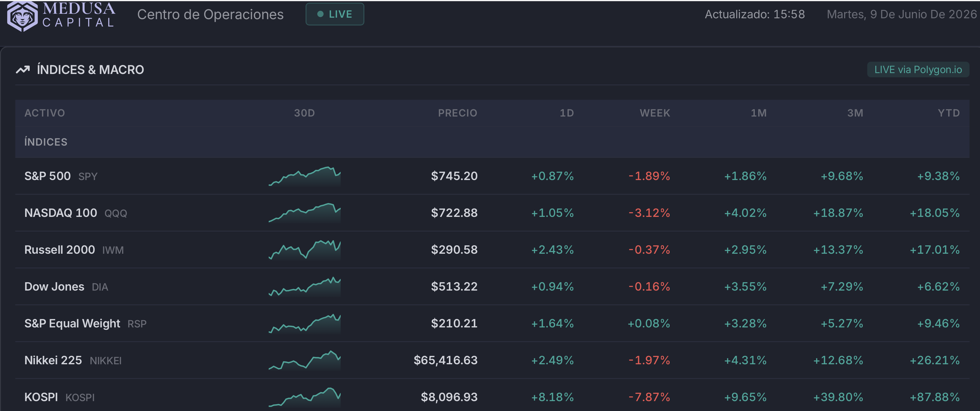Viewport: 980px width, 411px height.
Task: Open the KOSPI 30-day sparkline
Action: click(304, 397)
